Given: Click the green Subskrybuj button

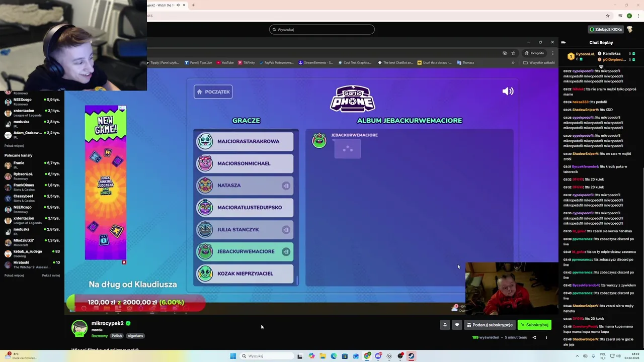Looking at the screenshot, I should (534, 325).
